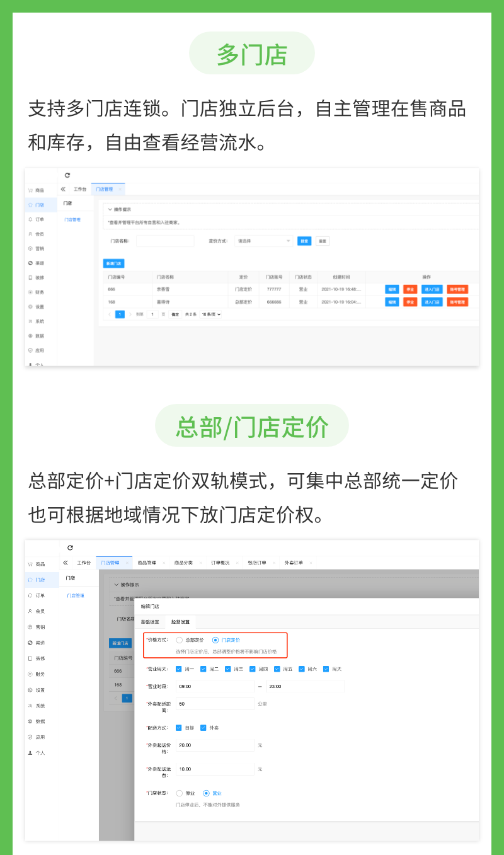Open the 定价方式 dropdown
The height and width of the screenshot is (855, 504).
[x=263, y=241]
